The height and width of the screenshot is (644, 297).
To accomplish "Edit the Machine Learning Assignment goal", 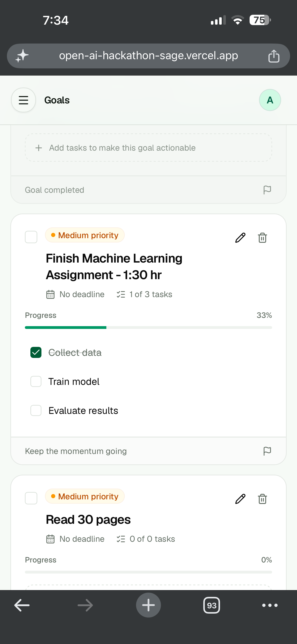I will point(240,237).
